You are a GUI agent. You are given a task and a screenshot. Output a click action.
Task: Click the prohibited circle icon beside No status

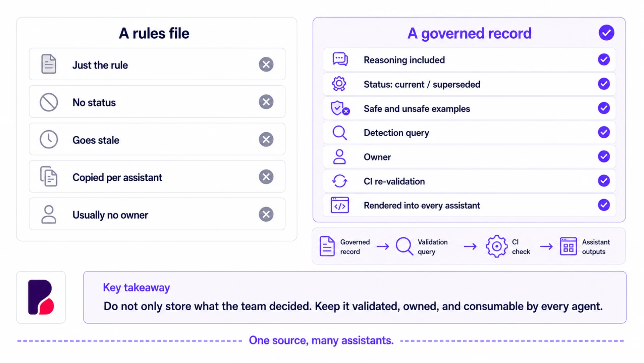point(49,102)
